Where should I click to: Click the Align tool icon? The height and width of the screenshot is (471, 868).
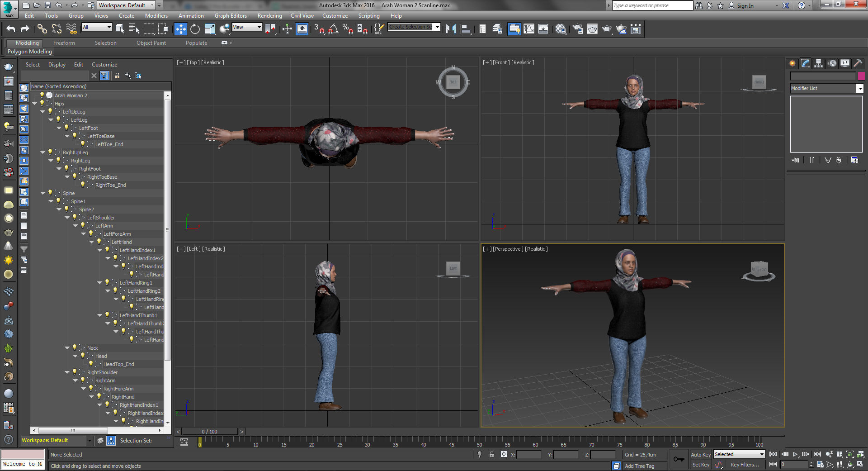pyautogui.click(x=466, y=29)
